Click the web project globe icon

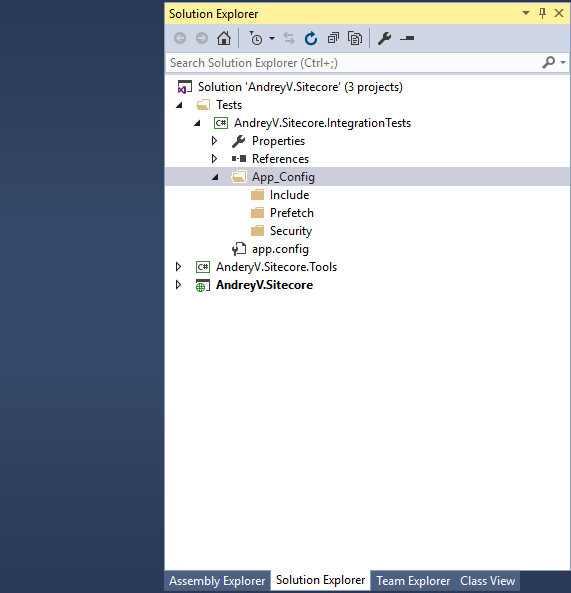[x=202, y=285]
